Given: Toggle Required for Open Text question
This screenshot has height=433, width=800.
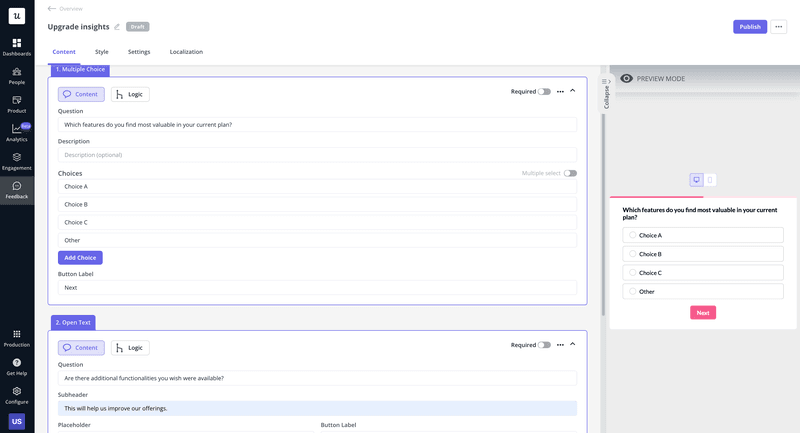Looking at the screenshot, I should click(544, 345).
